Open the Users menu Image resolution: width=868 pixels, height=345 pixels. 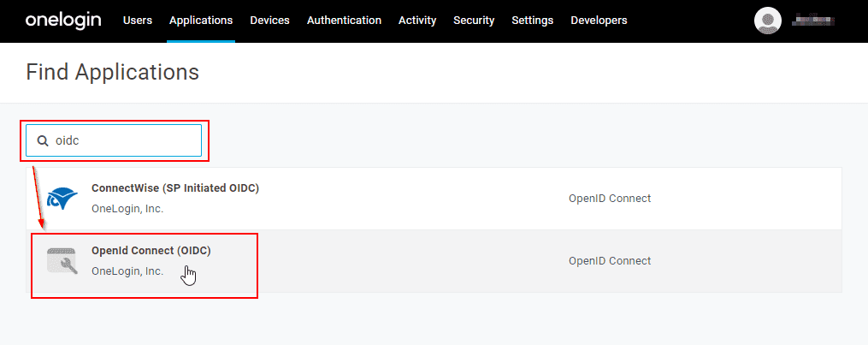pyautogui.click(x=138, y=21)
